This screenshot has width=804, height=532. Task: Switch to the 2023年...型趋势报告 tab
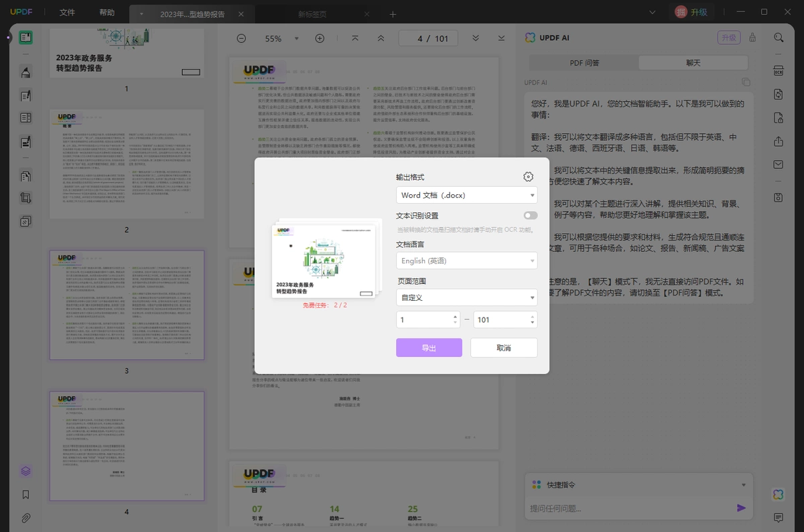click(x=192, y=13)
